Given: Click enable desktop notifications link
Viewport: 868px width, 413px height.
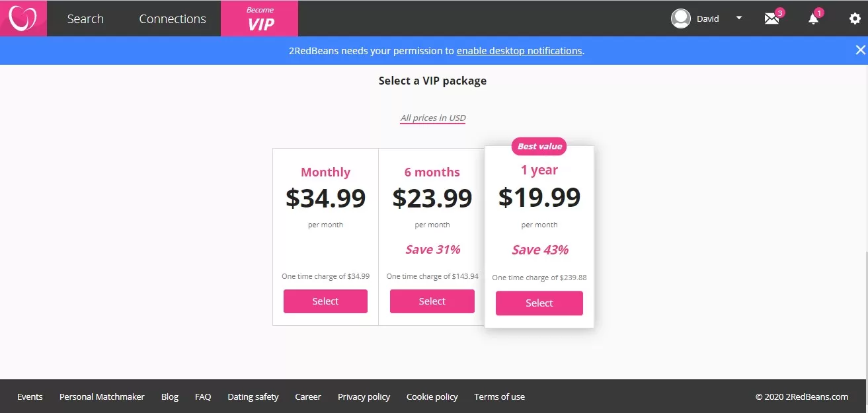Looking at the screenshot, I should (519, 51).
